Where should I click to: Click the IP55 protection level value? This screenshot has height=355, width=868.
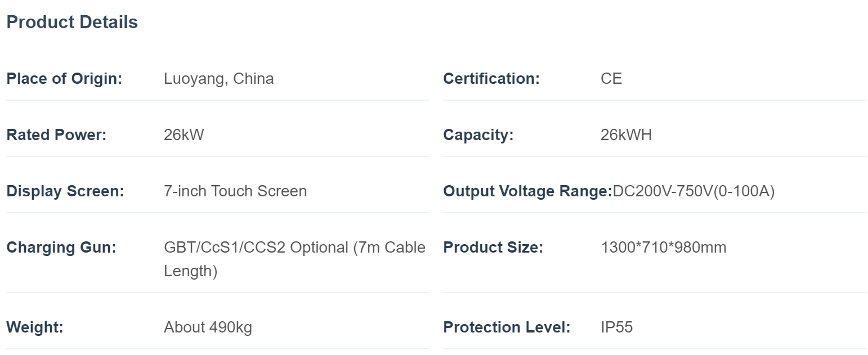[x=617, y=327]
